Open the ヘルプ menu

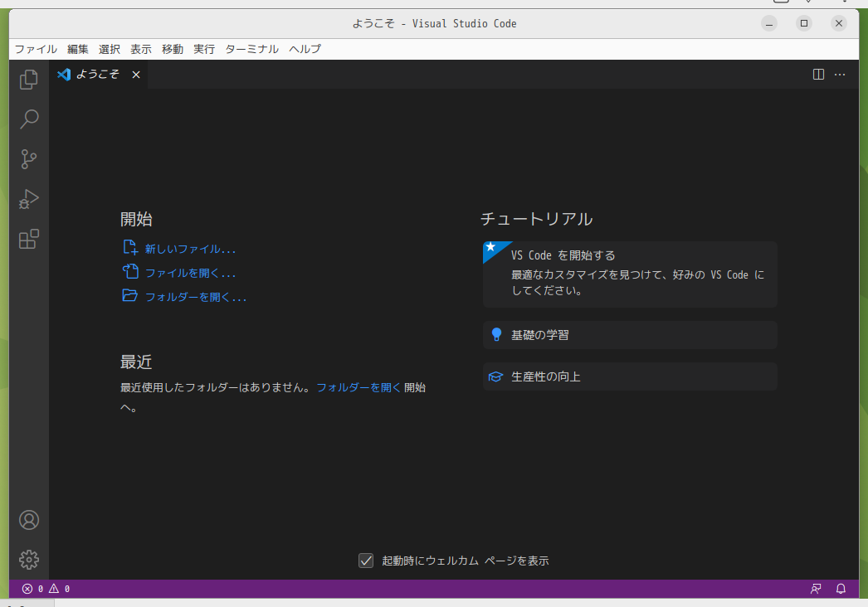305,49
